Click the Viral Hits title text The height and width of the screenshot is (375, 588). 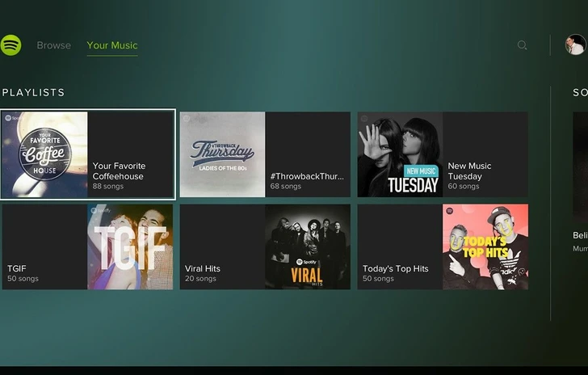(203, 269)
